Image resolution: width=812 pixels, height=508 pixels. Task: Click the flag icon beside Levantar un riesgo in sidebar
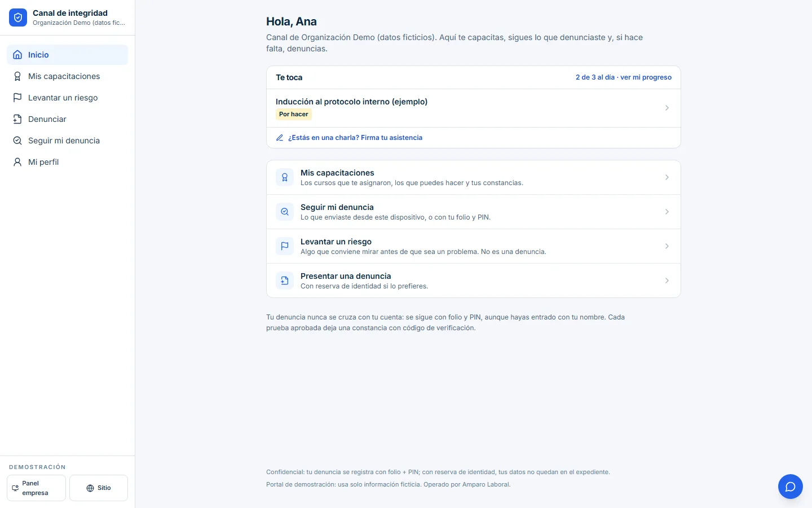pyautogui.click(x=17, y=98)
